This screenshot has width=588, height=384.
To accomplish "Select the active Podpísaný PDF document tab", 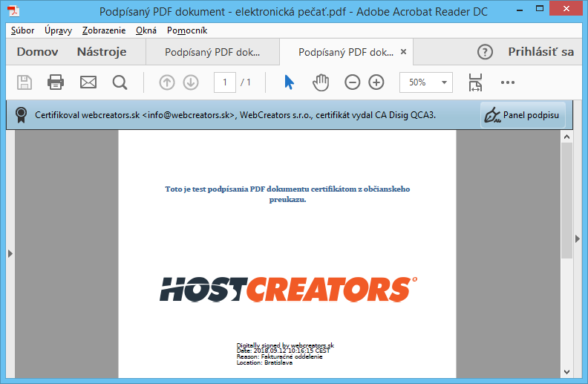I will [345, 52].
